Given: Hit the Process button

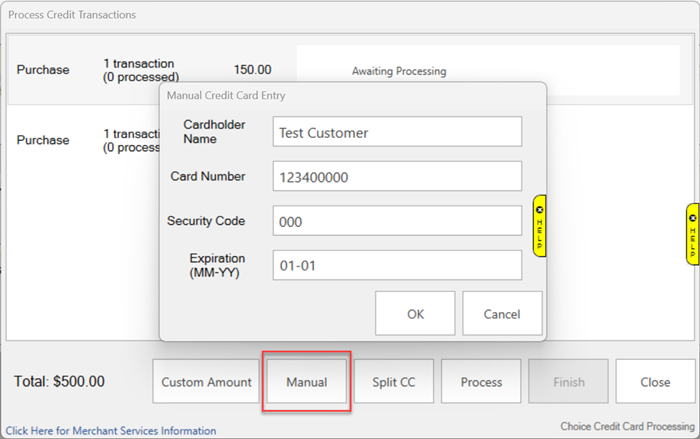Looking at the screenshot, I should 481,382.
